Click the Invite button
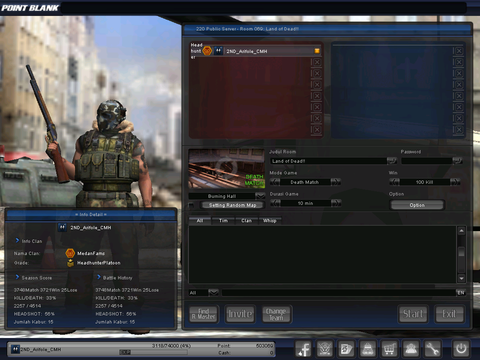This screenshot has width=480, height=360. click(240, 314)
